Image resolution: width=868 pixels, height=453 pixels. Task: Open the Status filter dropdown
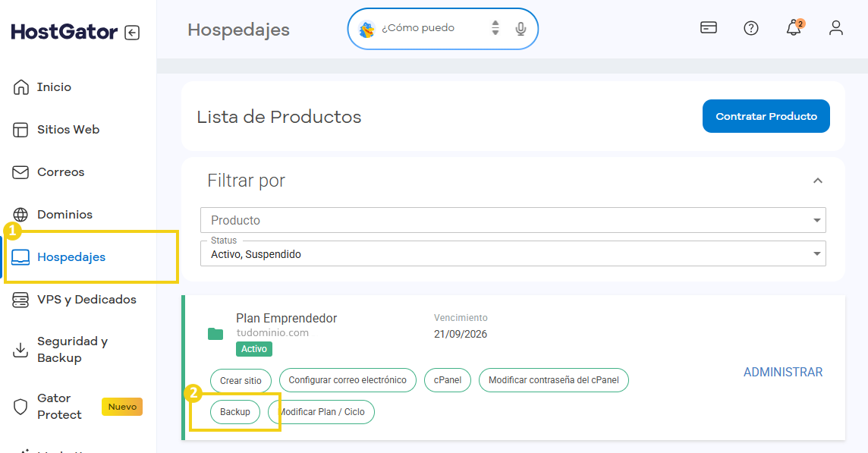(513, 253)
